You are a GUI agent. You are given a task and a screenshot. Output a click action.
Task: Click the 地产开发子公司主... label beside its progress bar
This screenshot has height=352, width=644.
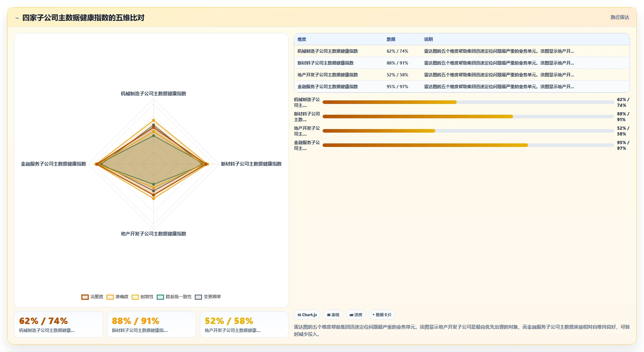tap(307, 131)
